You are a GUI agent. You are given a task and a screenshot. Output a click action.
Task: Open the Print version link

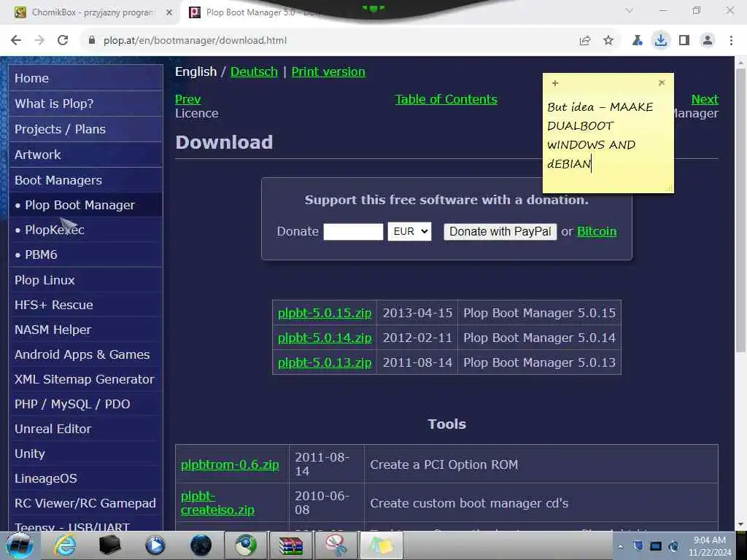(328, 71)
